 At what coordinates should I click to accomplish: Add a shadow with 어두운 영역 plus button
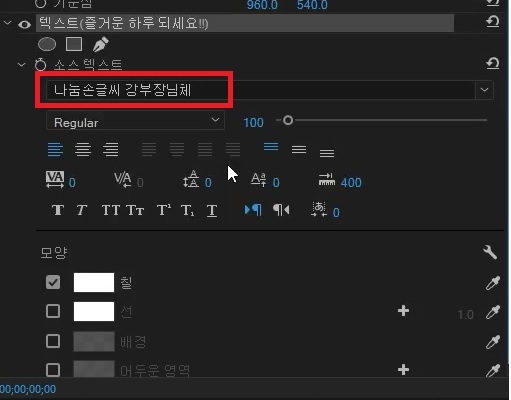click(x=403, y=369)
